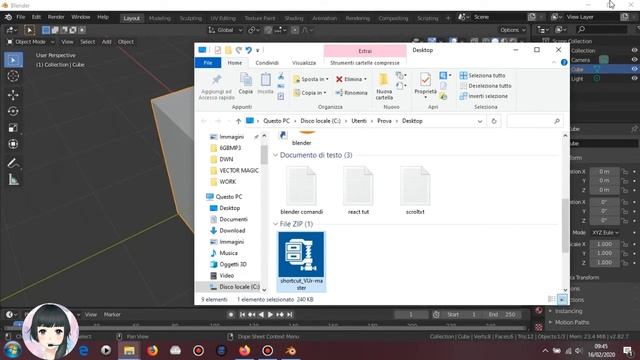640x360 pixels.
Task: Select the Measure tool in Blender toolbar
Action: pyautogui.click(x=13, y=180)
